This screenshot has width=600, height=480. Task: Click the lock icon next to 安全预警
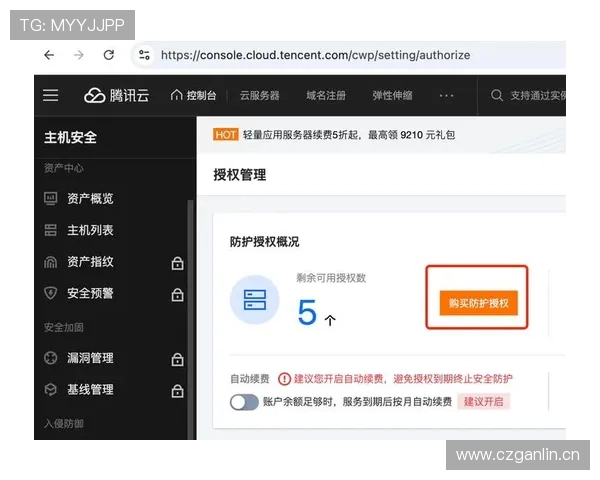click(x=177, y=294)
